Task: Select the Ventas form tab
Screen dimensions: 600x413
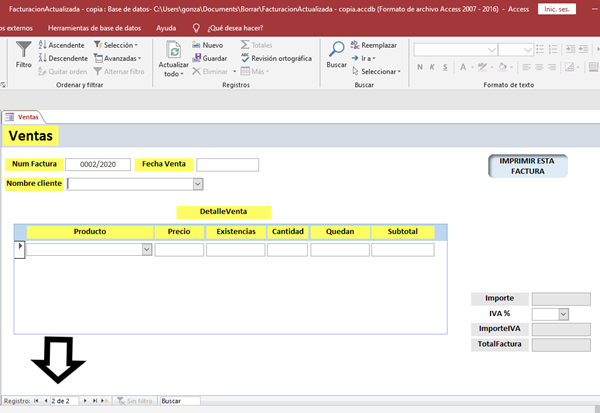Action: click(27, 117)
